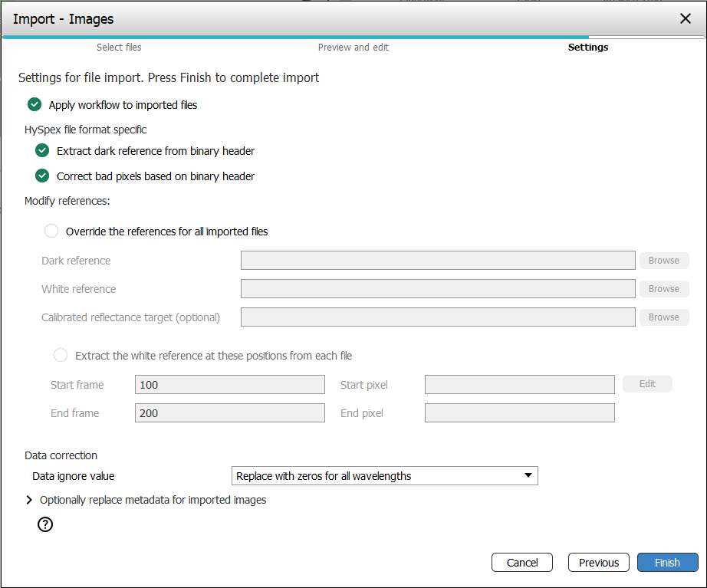Viewport: 707px width, 588px height.
Task: Select Override the references for all imported files
Action: coord(51,231)
